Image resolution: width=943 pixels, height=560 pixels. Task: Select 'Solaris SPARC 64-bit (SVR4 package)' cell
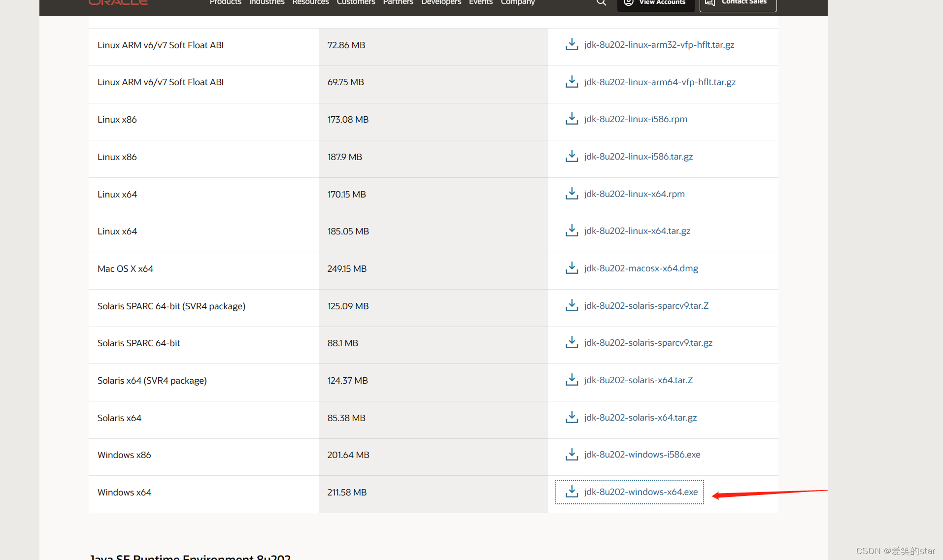pos(203,308)
